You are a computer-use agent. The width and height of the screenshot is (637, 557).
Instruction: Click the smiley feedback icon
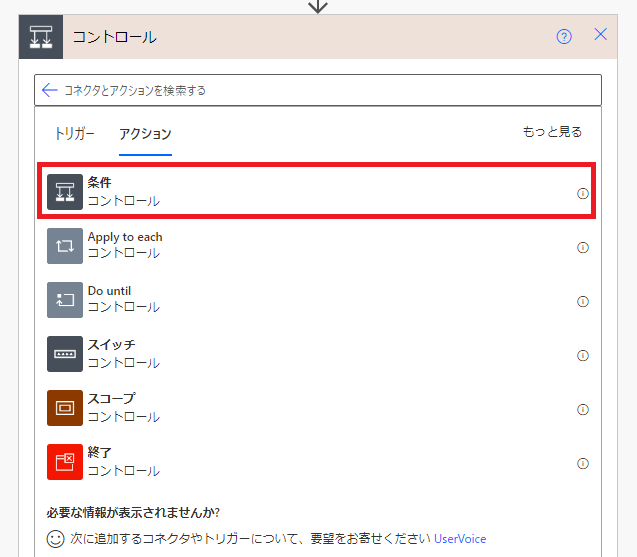56,539
